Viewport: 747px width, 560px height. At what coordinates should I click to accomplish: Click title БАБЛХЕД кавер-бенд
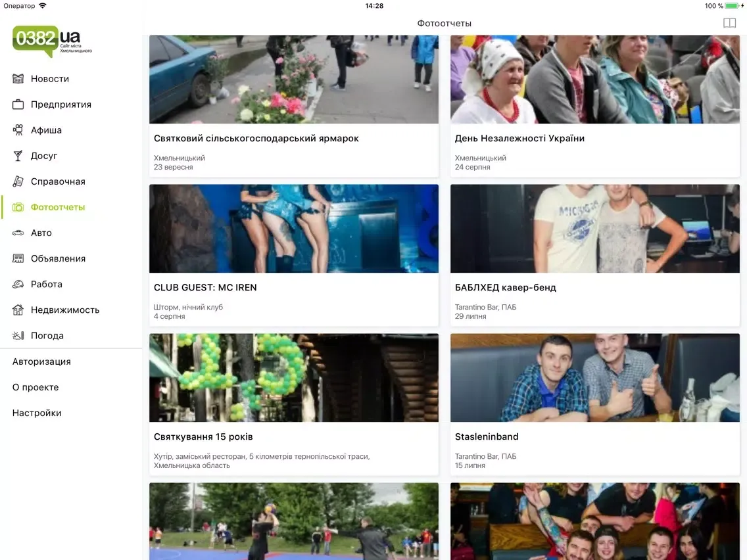[x=506, y=287]
